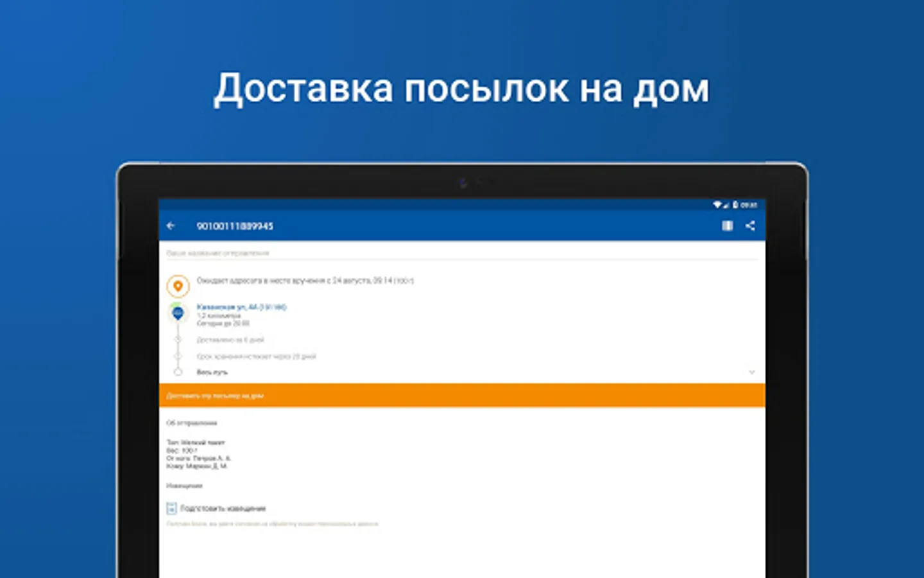This screenshot has height=578, width=924.
Task: Click the storage period expiry line
Action: (x=257, y=356)
